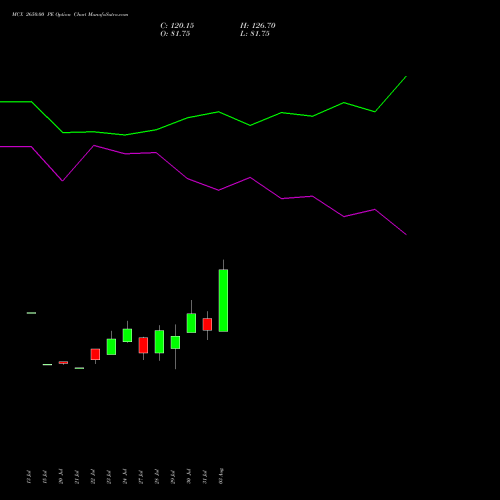Select the 29 Jul candle with long lower wick

tap(175, 342)
